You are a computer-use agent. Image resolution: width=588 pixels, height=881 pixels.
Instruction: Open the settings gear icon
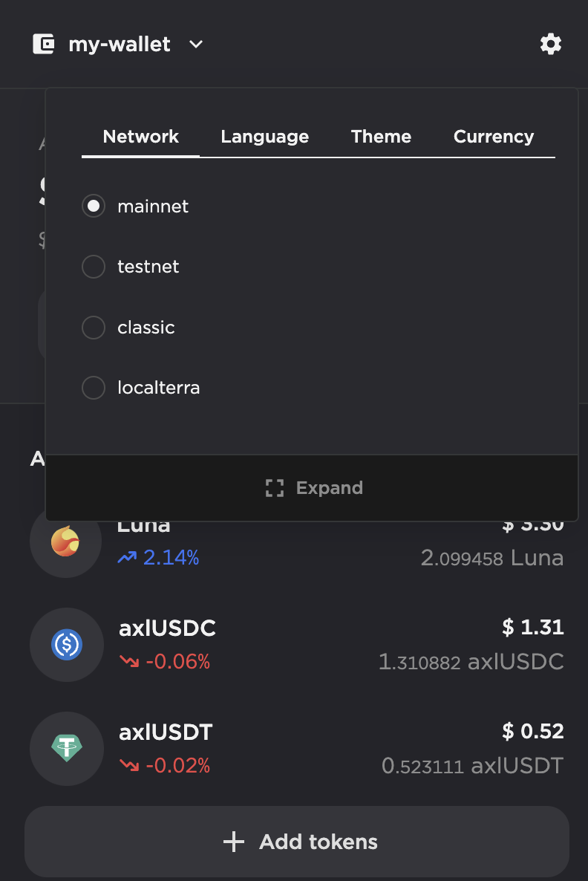click(550, 45)
